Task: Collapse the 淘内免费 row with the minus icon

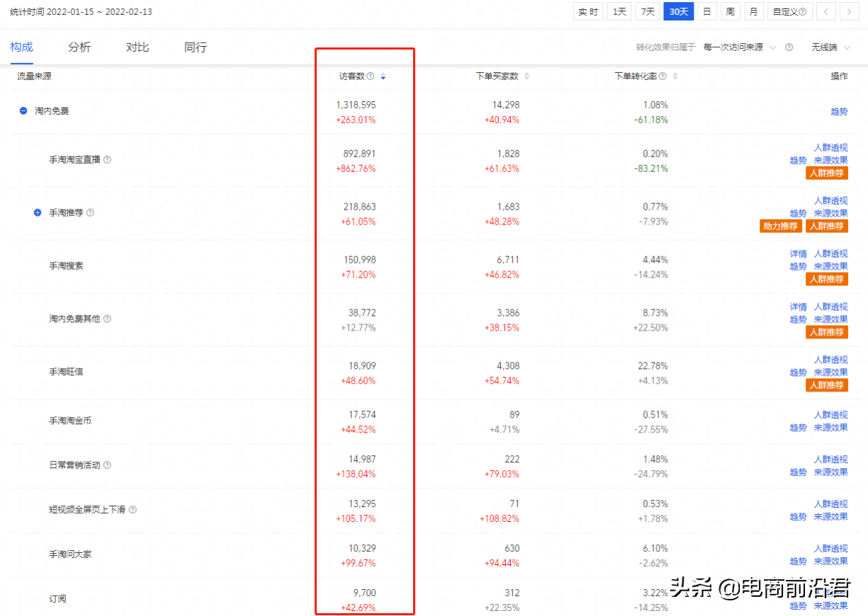Action: click(x=23, y=110)
